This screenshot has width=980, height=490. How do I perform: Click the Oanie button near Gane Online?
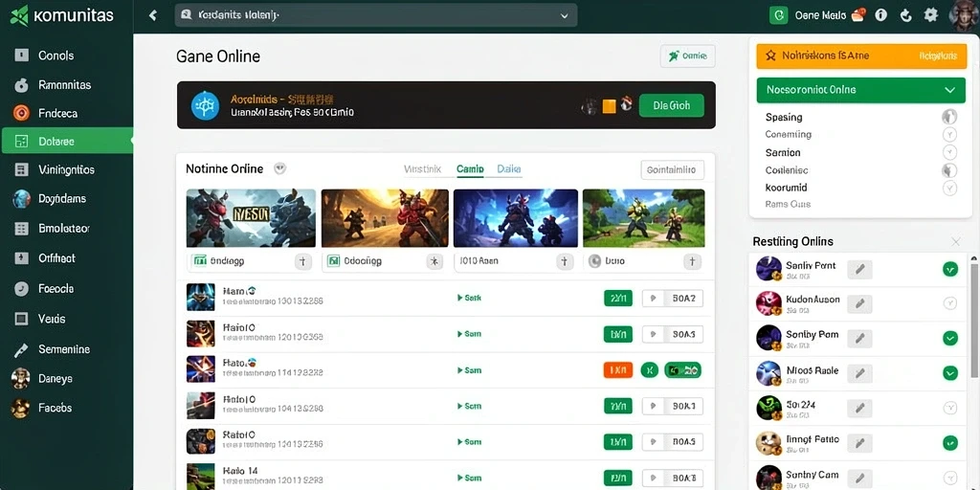point(687,56)
